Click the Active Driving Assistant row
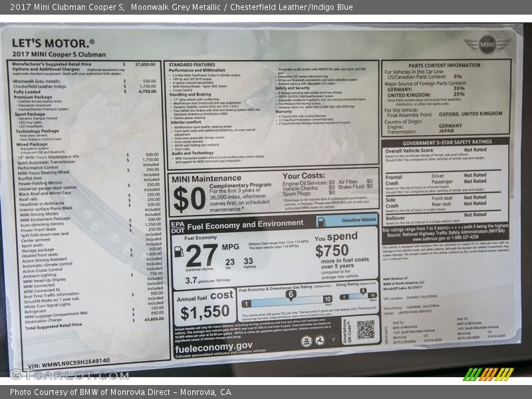 click(x=92, y=259)
